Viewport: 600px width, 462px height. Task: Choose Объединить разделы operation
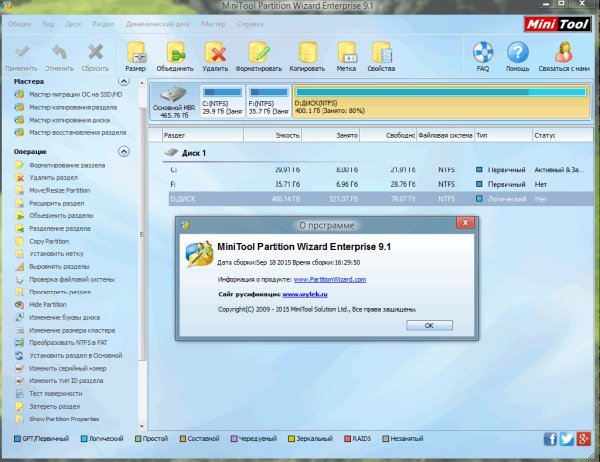coord(61,216)
